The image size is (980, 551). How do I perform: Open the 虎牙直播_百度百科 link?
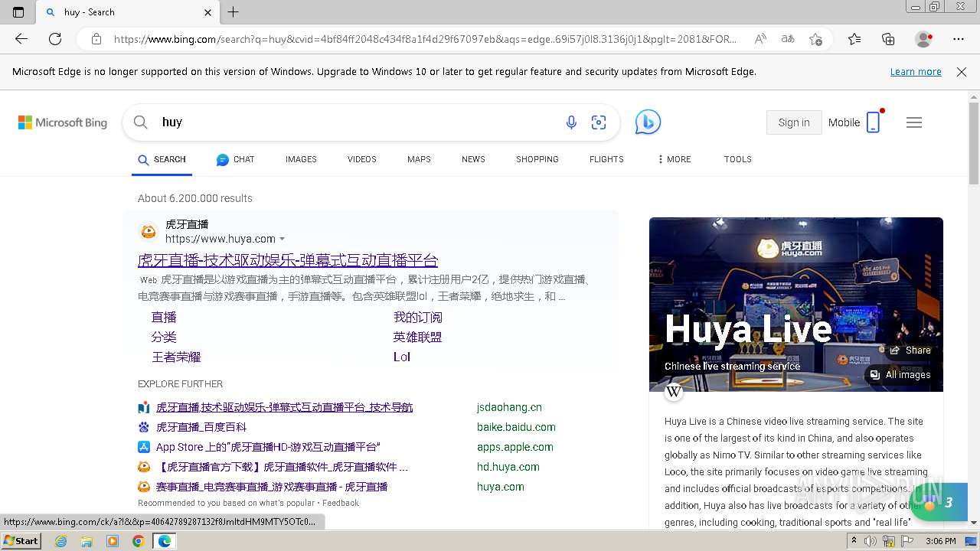(201, 427)
